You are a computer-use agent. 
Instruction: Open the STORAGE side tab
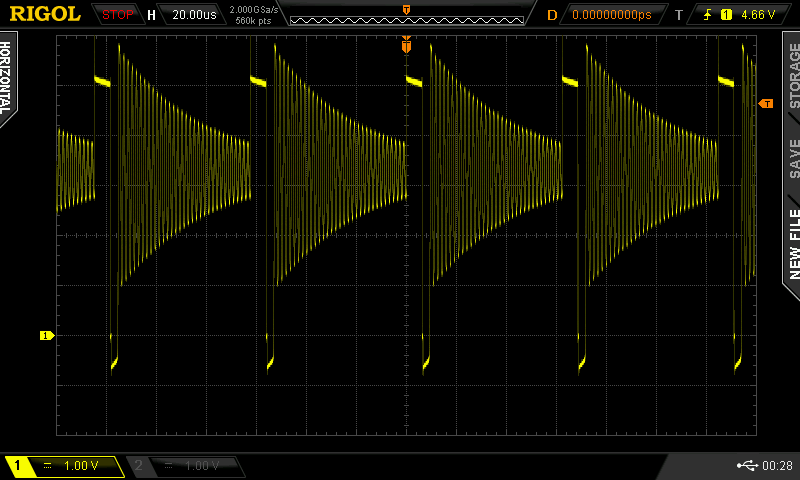click(793, 75)
